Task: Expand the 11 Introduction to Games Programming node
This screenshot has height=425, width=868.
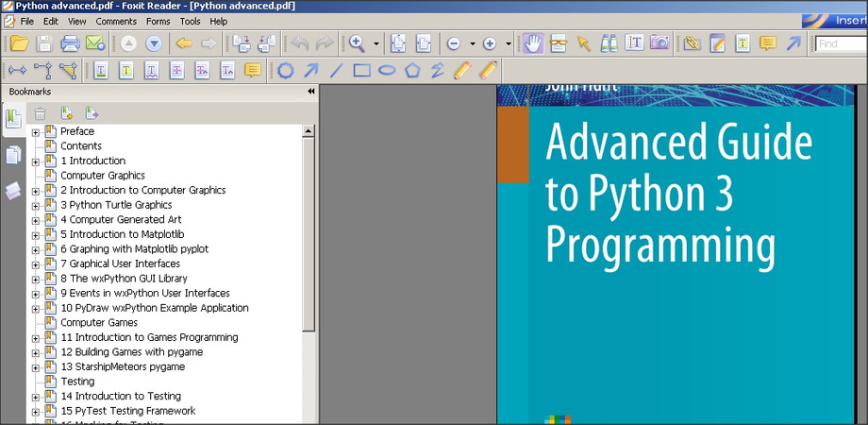Action: click(36, 338)
